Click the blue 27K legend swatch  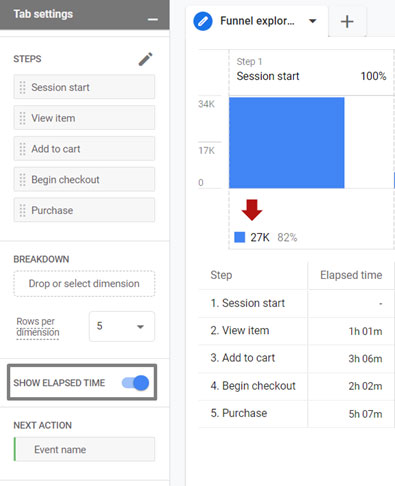tap(240, 237)
